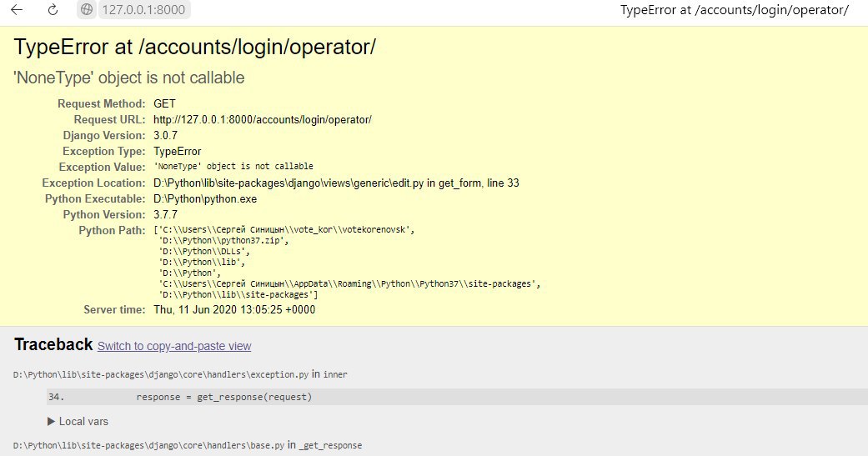Focus the address bar showing 127.0.0.1:8000

point(143,9)
